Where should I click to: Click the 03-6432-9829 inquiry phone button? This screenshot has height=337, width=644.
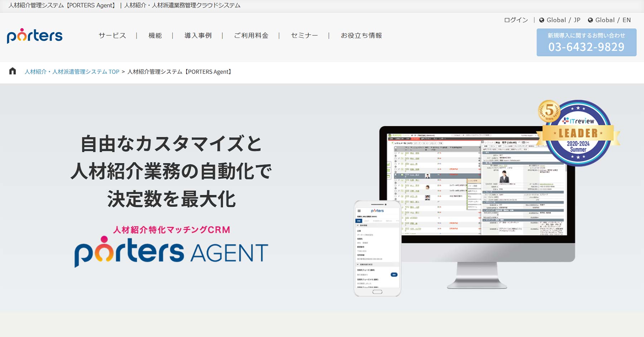(586, 42)
